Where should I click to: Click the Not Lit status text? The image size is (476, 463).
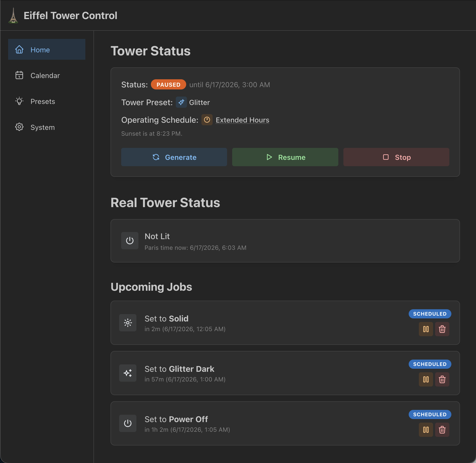click(x=157, y=236)
